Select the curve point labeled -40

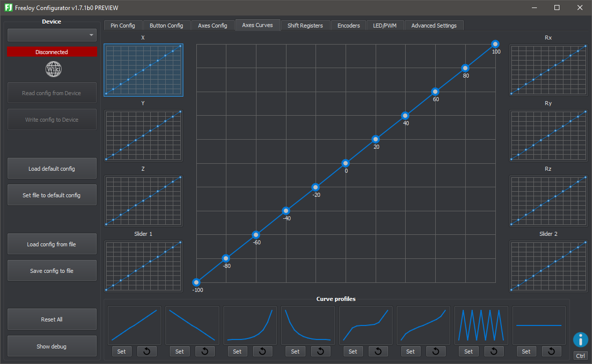click(x=286, y=211)
